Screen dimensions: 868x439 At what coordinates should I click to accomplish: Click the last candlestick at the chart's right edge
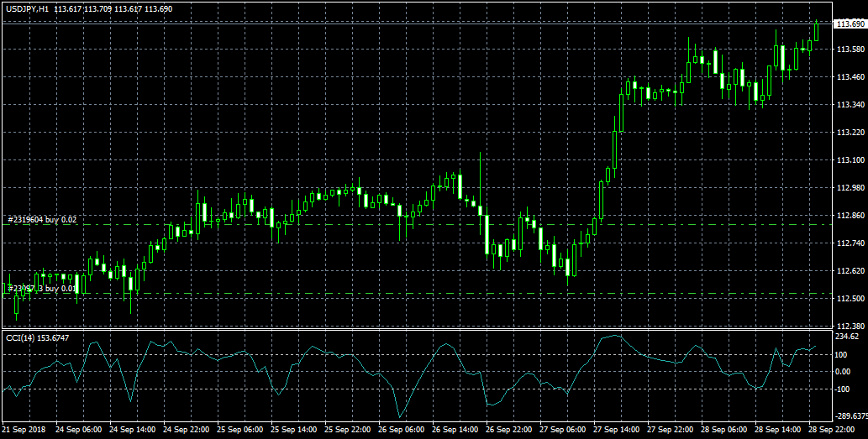pos(816,30)
